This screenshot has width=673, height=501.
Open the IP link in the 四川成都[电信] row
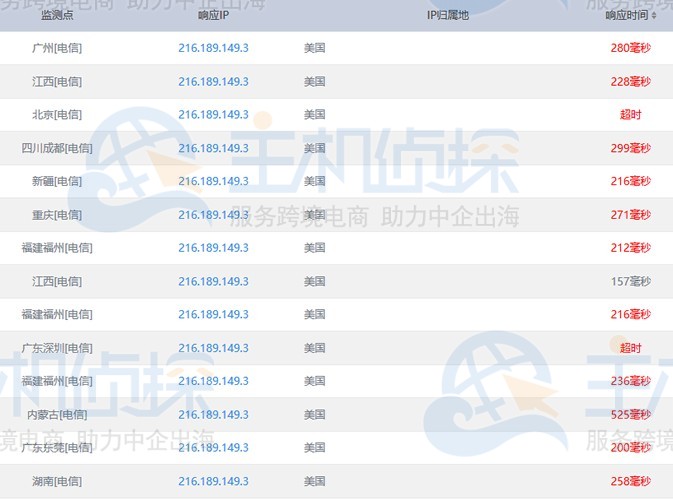(x=213, y=148)
